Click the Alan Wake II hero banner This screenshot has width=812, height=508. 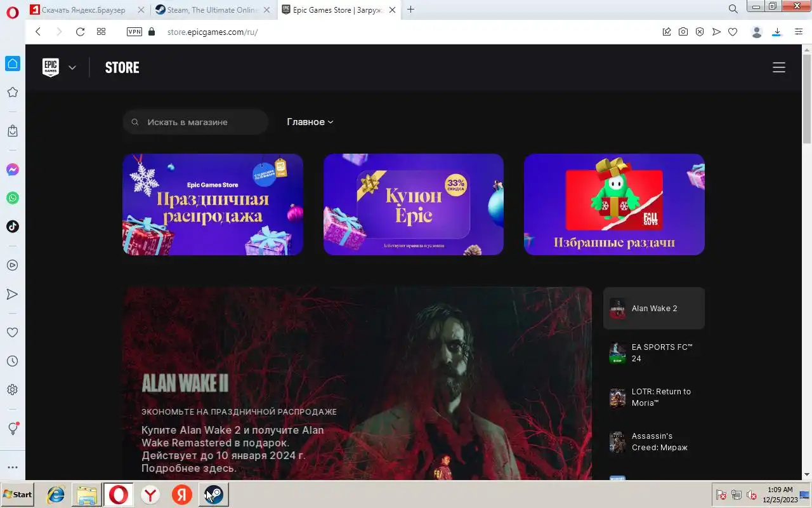[x=357, y=383]
